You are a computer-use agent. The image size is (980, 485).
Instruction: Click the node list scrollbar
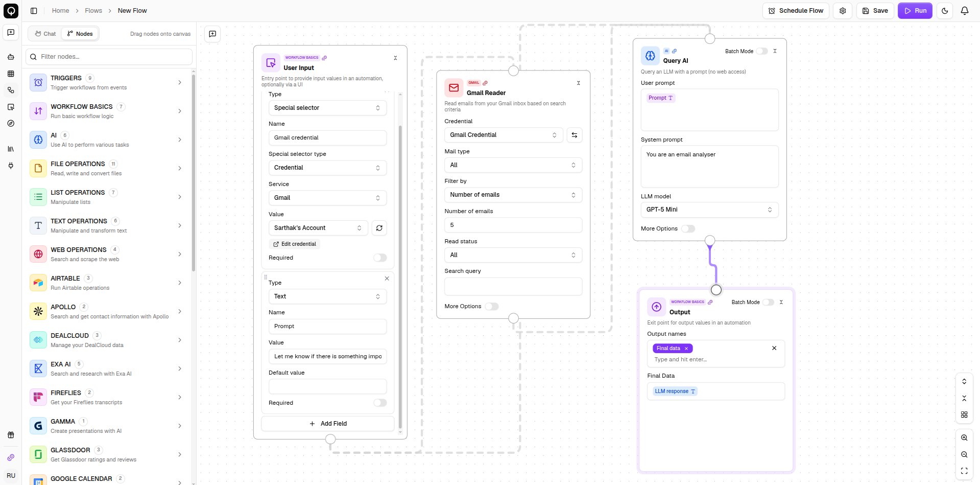coord(194,173)
